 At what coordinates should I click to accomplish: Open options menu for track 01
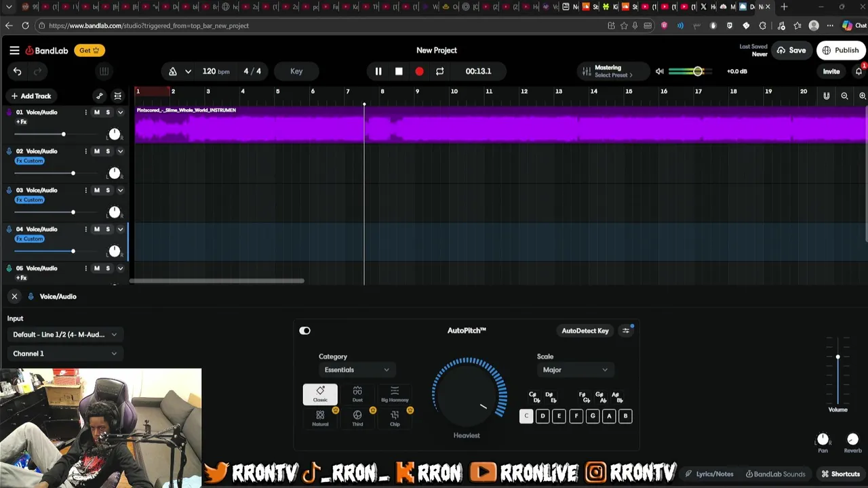85,113
